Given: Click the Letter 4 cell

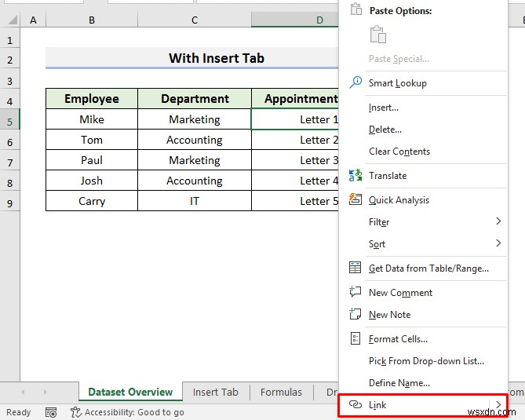Looking at the screenshot, I should pyautogui.click(x=295, y=181).
